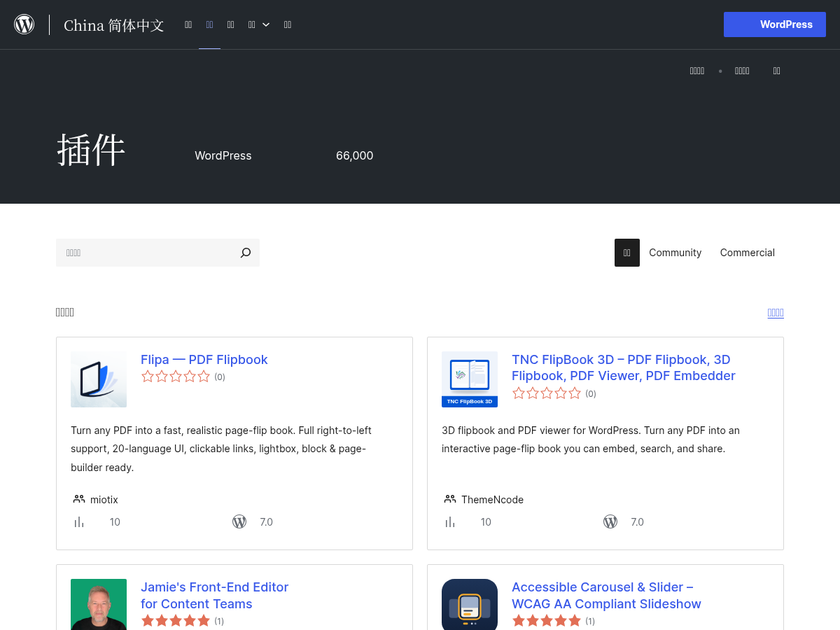Open the TNC FlipBook 3D title link
The height and width of the screenshot is (630, 840).
tap(624, 368)
